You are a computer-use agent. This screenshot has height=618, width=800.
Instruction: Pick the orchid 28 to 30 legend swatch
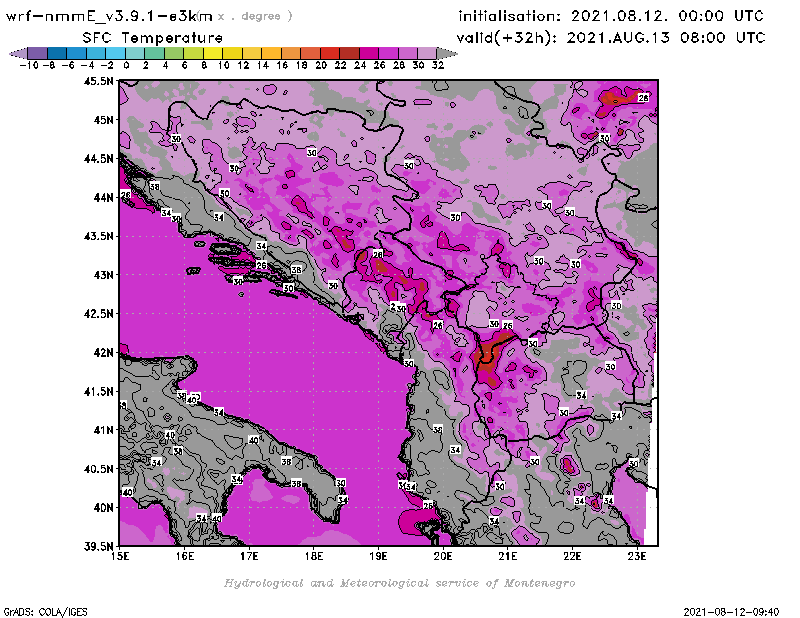click(408, 53)
